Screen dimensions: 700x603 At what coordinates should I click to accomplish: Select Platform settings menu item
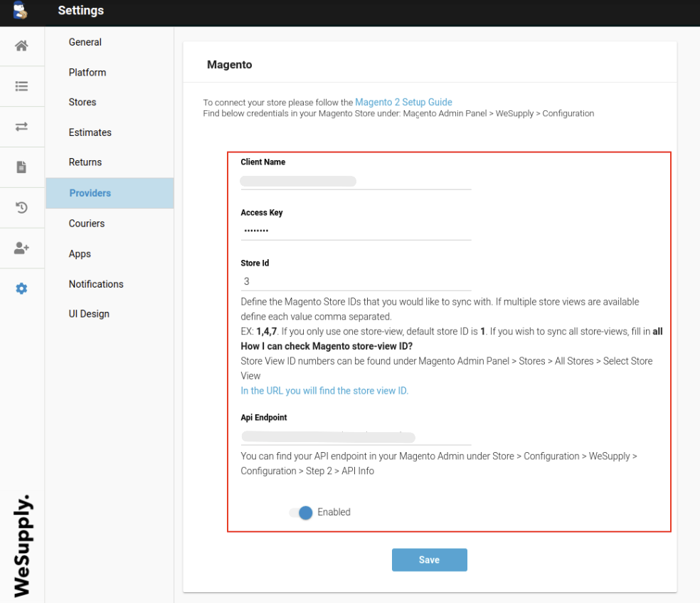[x=87, y=73]
